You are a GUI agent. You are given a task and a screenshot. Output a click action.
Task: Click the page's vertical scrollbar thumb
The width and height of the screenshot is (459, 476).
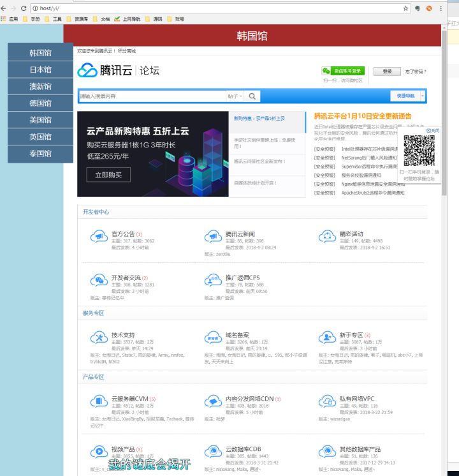pos(444,112)
